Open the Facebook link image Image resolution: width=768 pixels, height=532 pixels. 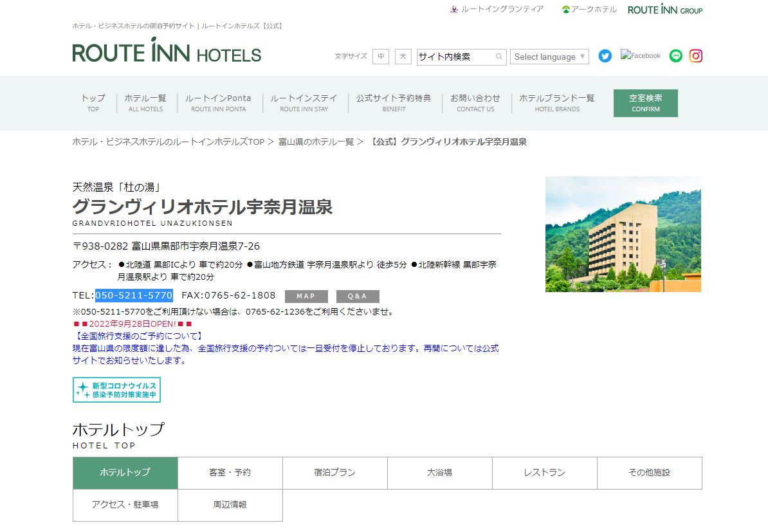pyautogui.click(x=641, y=55)
